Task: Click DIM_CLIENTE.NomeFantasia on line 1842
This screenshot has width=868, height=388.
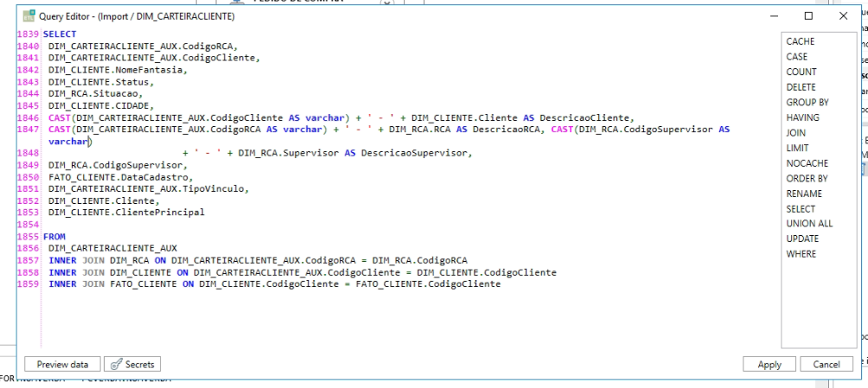Action: coord(118,70)
